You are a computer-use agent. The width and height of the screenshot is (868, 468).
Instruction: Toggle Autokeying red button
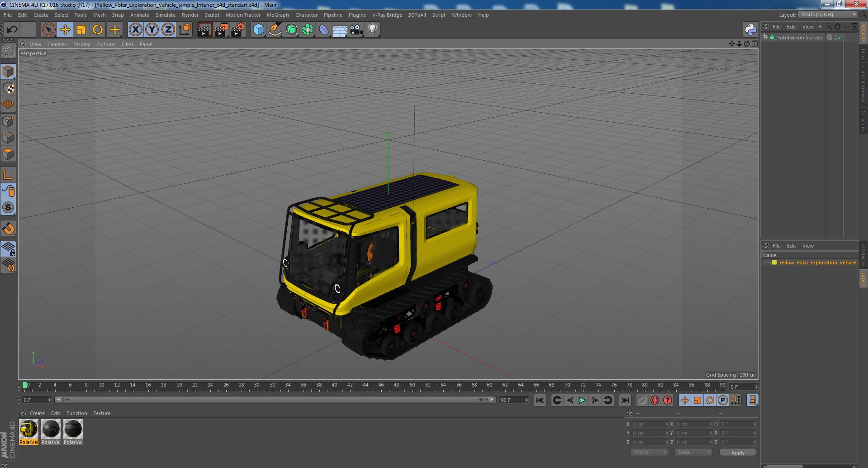click(655, 400)
